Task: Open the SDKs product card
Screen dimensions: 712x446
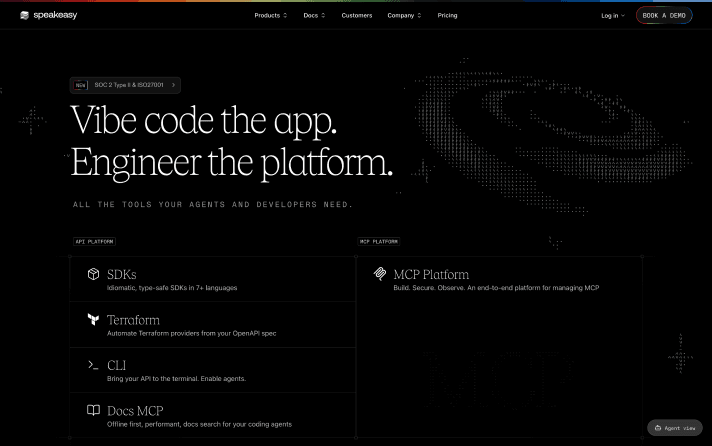Action: point(213,279)
